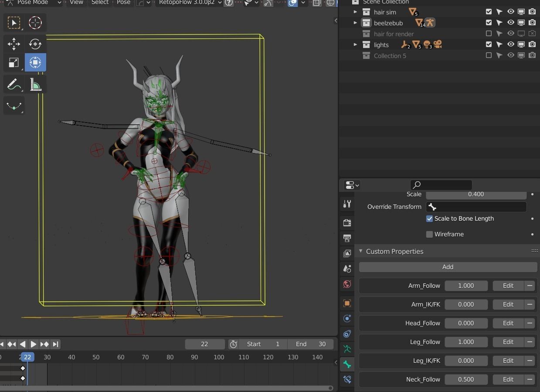Add a new custom property
This screenshot has width=540, height=392.
click(x=448, y=267)
